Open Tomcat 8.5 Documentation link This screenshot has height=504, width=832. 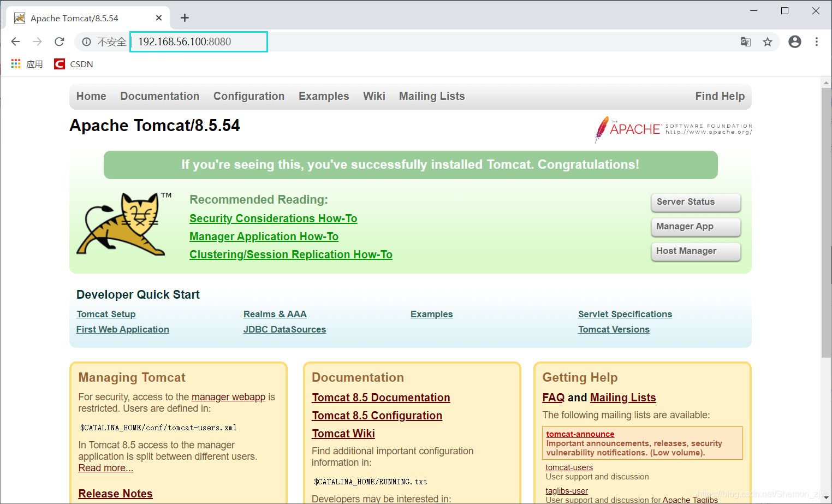(x=381, y=398)
